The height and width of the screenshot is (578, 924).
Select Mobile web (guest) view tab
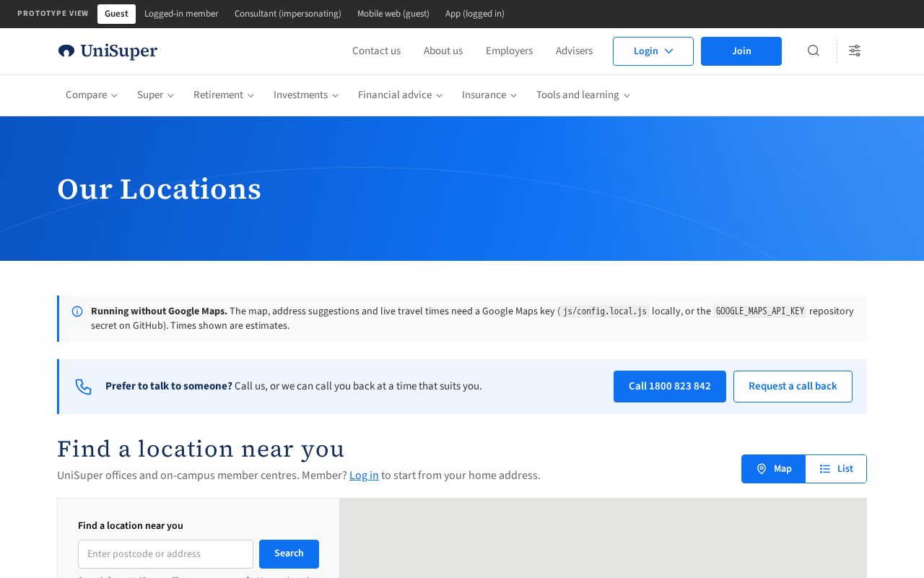coord(393,14)
